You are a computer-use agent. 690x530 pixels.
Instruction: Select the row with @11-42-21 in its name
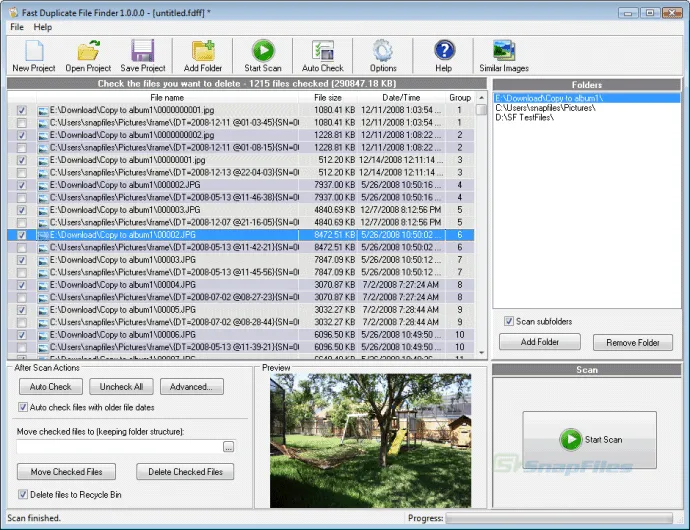click(241, 247)
